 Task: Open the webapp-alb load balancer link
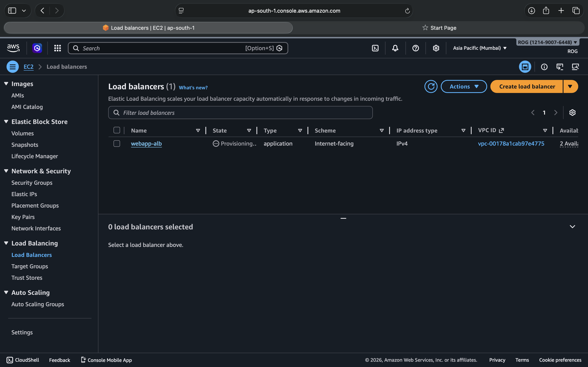click(x=146, y=144)
